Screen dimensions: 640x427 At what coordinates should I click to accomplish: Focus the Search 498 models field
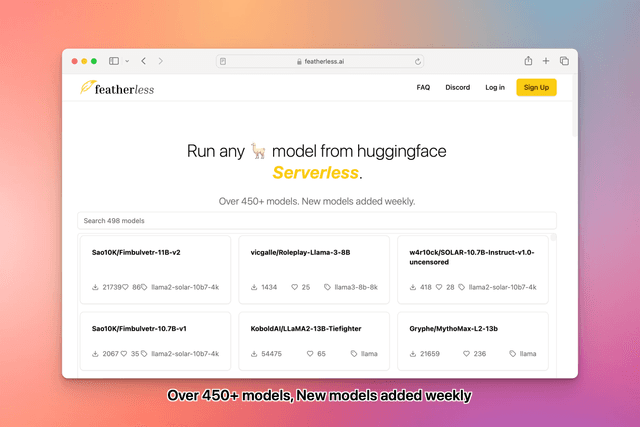pos(316,220)
